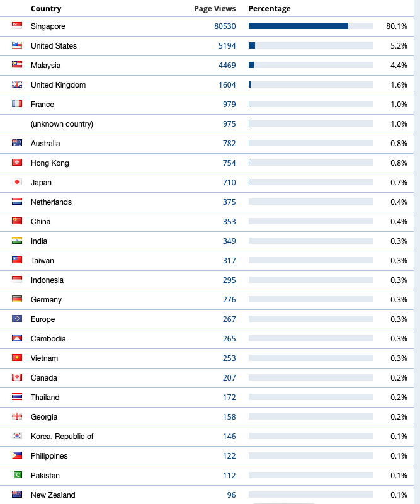Open United States 5194 page views link
The width and height of the screenshot is (420, 504).
(227, 46)
